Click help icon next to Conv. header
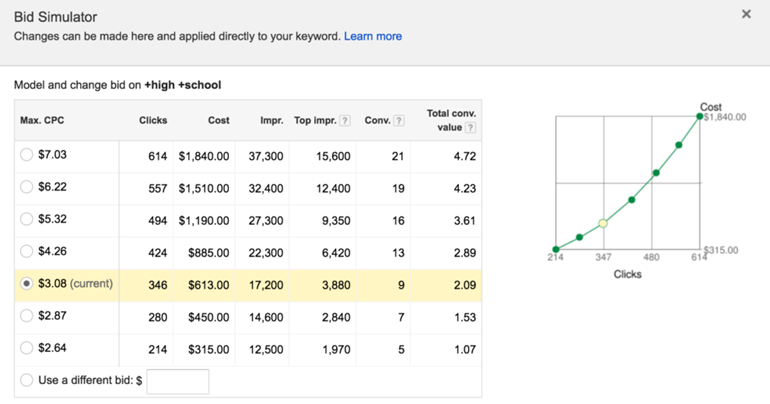 [x=399, y=121]
